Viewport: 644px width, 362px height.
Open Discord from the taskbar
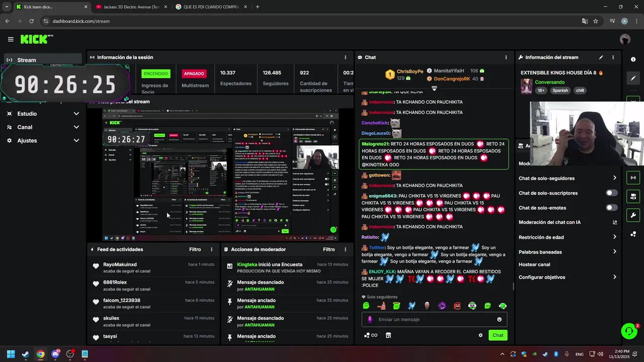tap(55, 354)
